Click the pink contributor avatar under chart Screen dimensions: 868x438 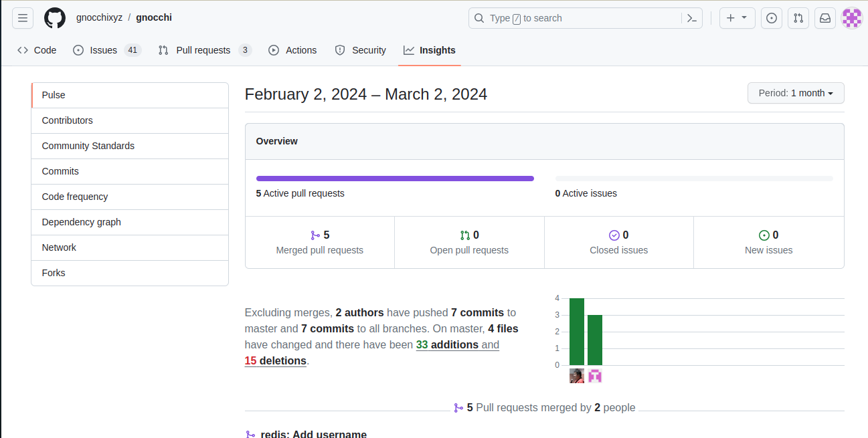tap(595, 376)
